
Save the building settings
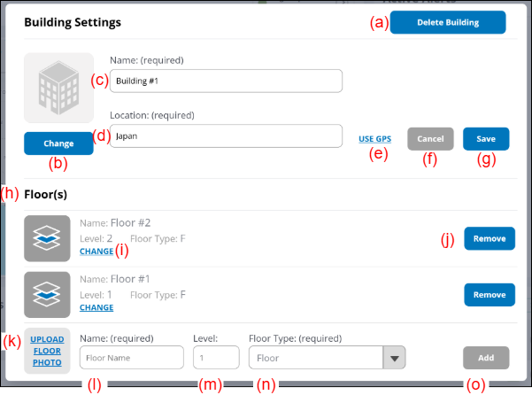[486, 139]
